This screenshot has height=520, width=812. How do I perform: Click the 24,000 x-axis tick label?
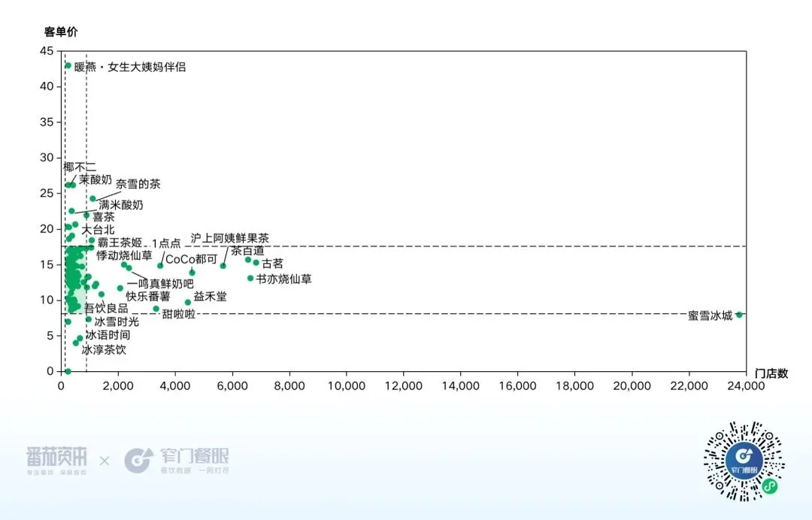tap(746, 386)
